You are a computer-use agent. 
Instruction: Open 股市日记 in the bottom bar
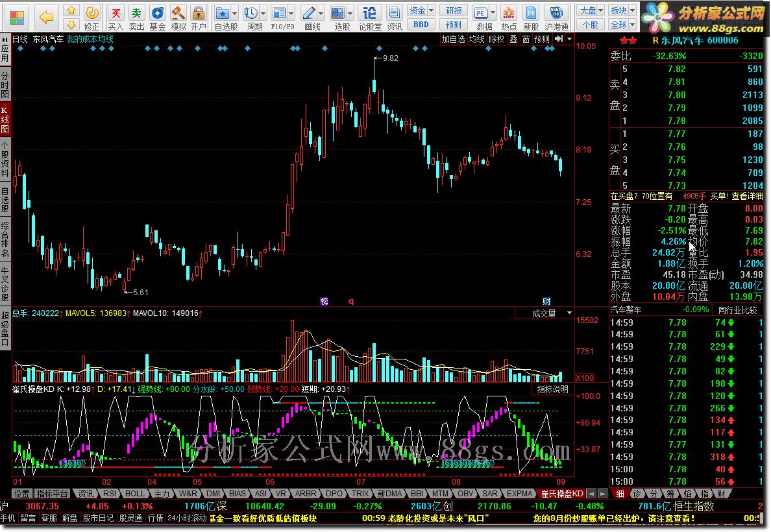point(99,518)
